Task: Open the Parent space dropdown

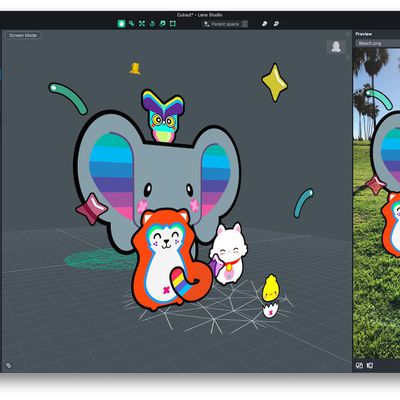Action: tap(225, 24)
